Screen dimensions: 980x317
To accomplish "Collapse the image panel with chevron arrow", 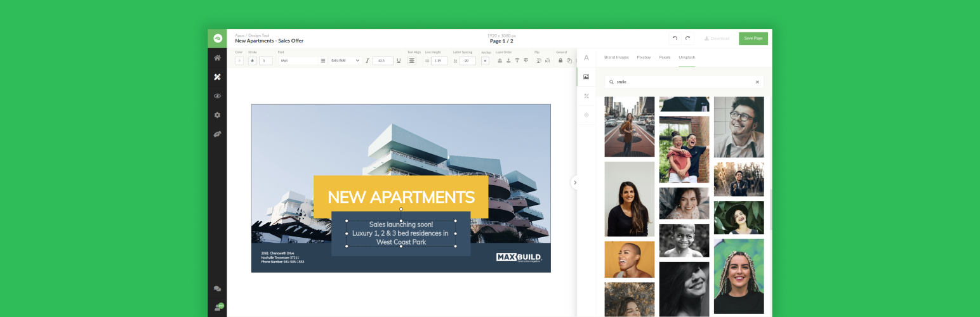I will tap(575, 183).
